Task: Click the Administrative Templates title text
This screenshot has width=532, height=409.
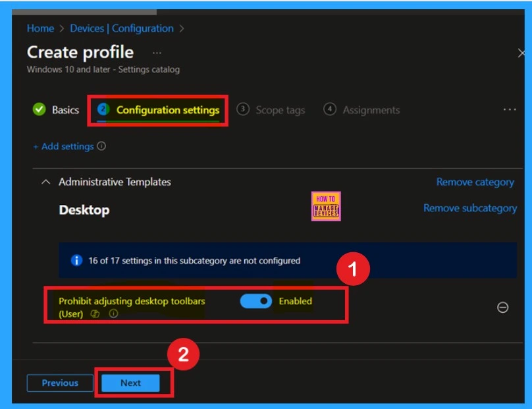Action: (x=115, y=182)
